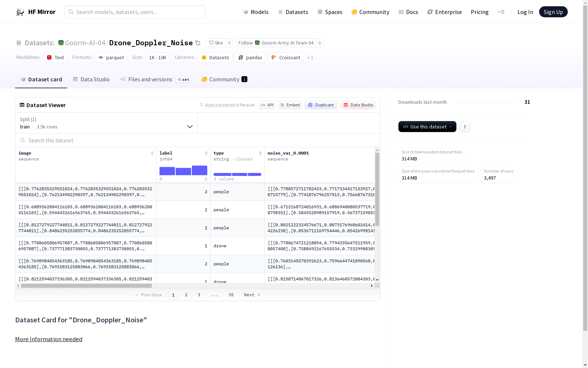Click the Sign Up button
This screenshot has height=368, width=588.
pyautogui.click(x=553, y=12)
